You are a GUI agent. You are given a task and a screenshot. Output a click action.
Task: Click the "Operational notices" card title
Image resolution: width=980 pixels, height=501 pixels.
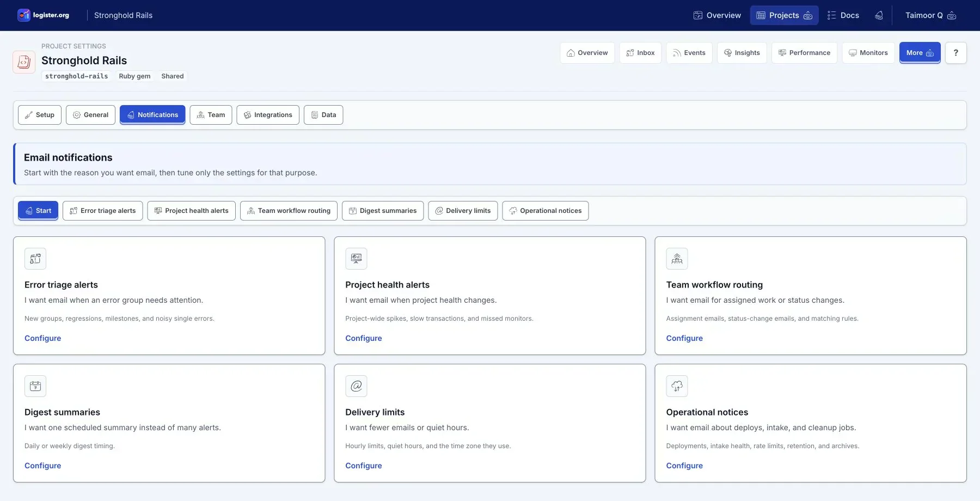(707, 412)
